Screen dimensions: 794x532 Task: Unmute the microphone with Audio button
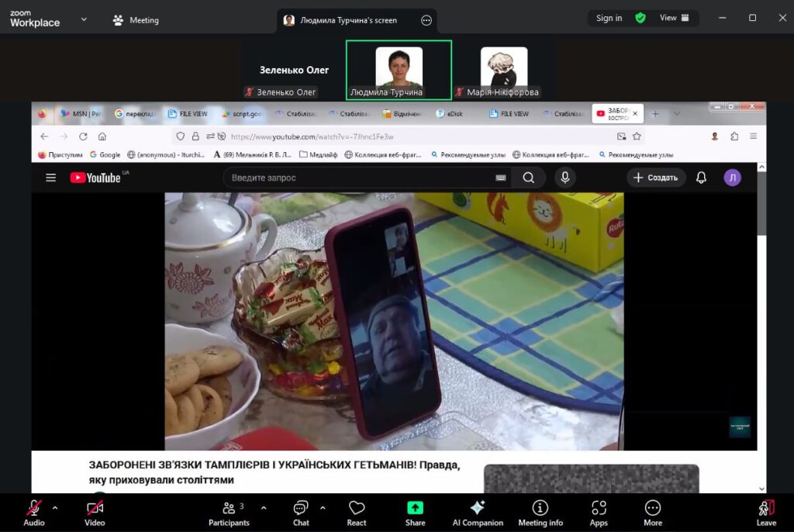tap(34, 509)
